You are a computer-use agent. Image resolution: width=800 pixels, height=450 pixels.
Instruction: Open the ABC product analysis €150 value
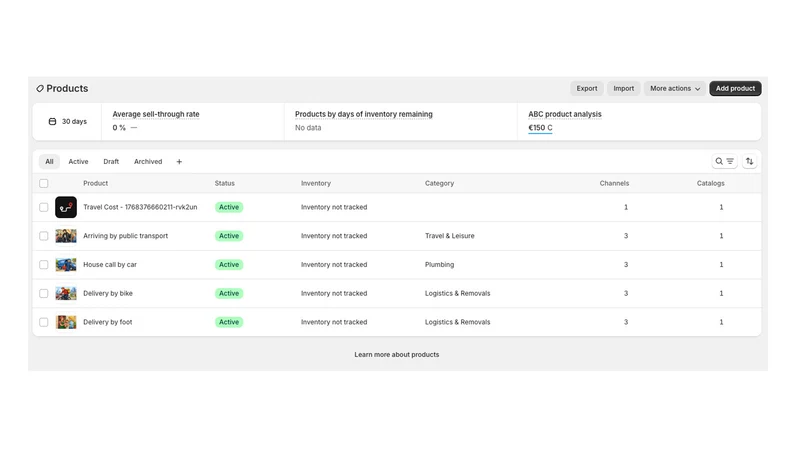(x=540, y=128)
